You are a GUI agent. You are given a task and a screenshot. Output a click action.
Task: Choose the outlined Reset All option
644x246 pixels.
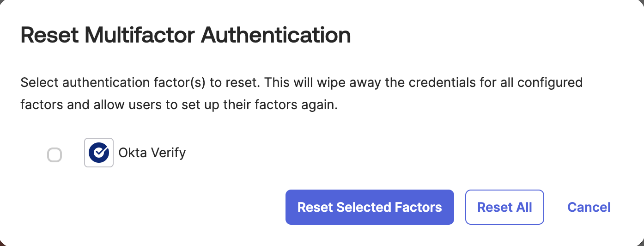point(504,207)
